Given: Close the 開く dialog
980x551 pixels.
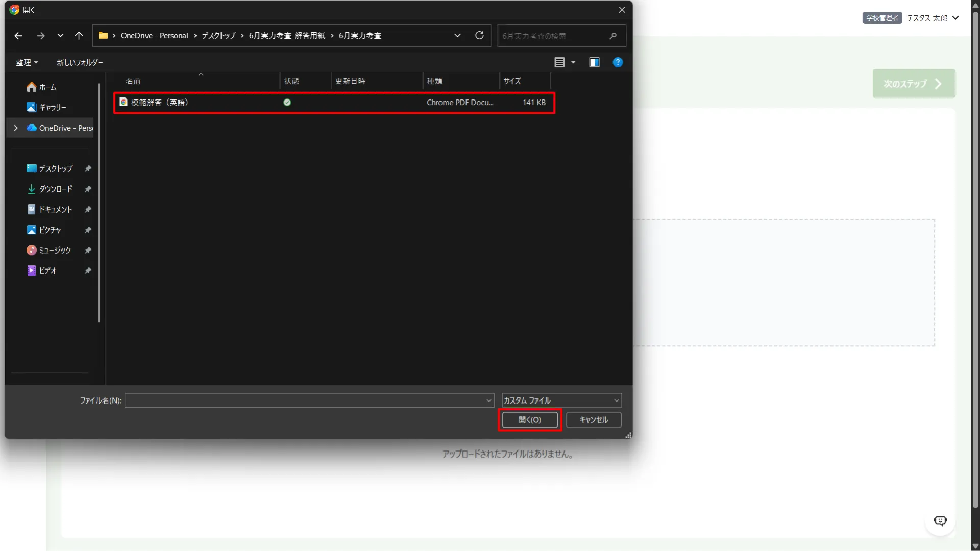Looking at the screenshot, I should (622, 10).
